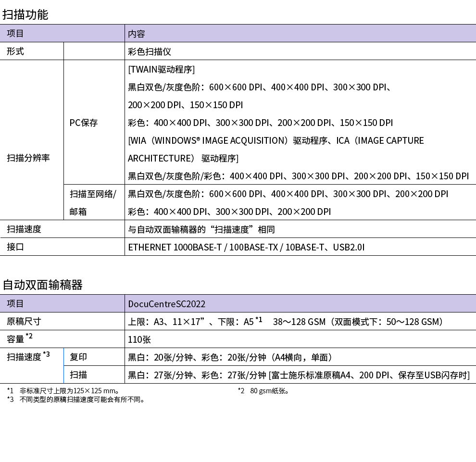Viewport: 476px width, 462px height.
Task: Click the 扫描至网络 黑白双色/灰度色阶 line ending 200×200 DPI
Action: point(288,194)
